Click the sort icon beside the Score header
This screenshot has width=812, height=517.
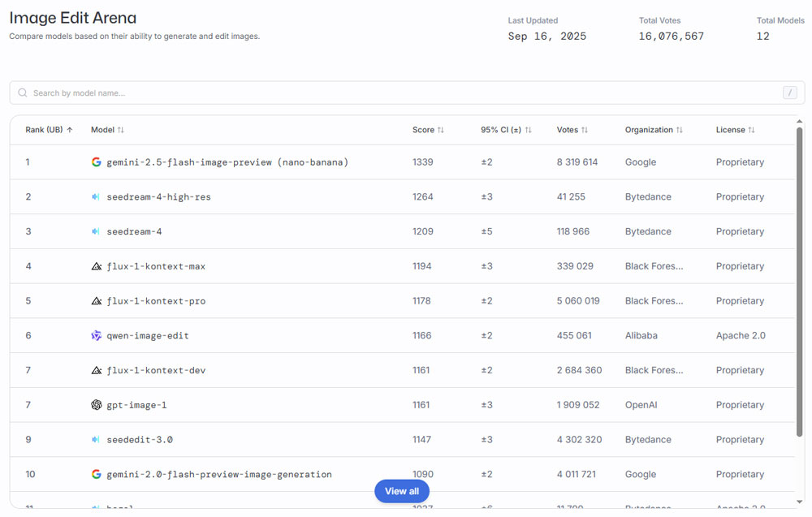pyautogui.click(x=441, y=130)
